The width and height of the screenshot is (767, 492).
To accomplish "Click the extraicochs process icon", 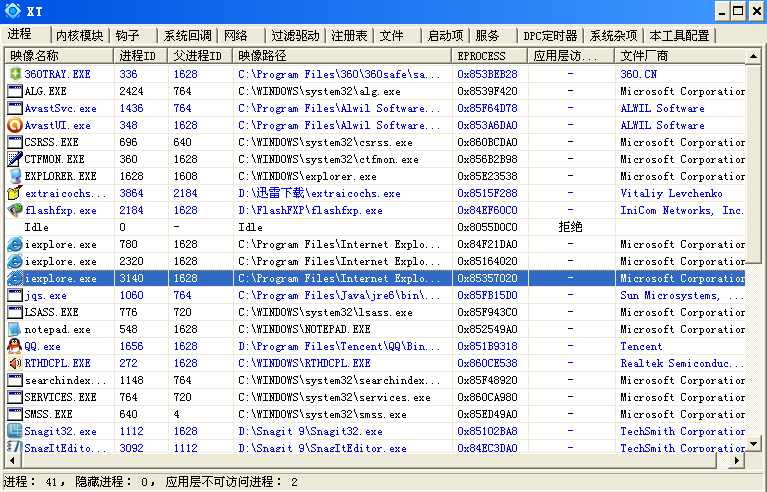I will tap(15, 193).
